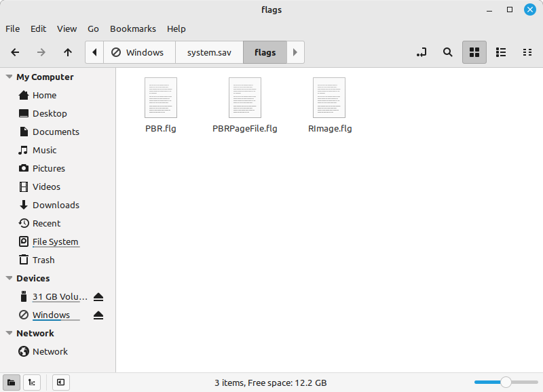Browse Network in the sidebar
The image size is (543, 392).
58,351
